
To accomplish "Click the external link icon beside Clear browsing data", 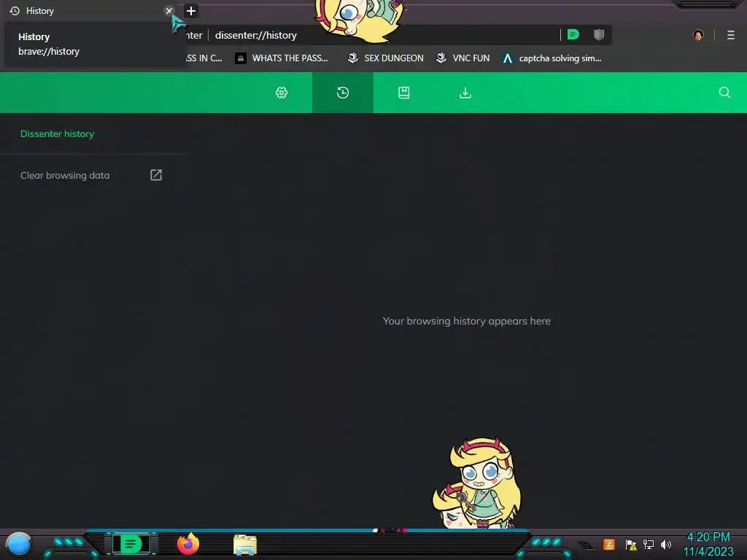I will coord(156,175).
